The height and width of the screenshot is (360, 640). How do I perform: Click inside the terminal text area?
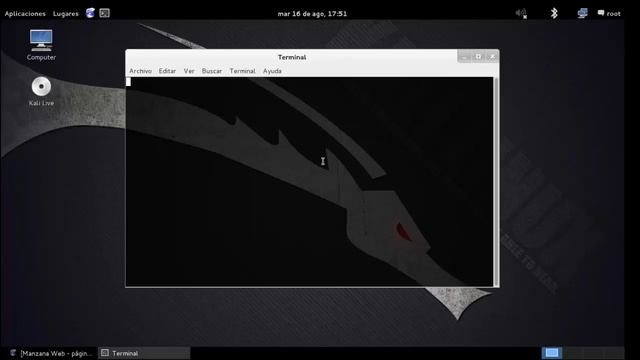coord(309,182)
